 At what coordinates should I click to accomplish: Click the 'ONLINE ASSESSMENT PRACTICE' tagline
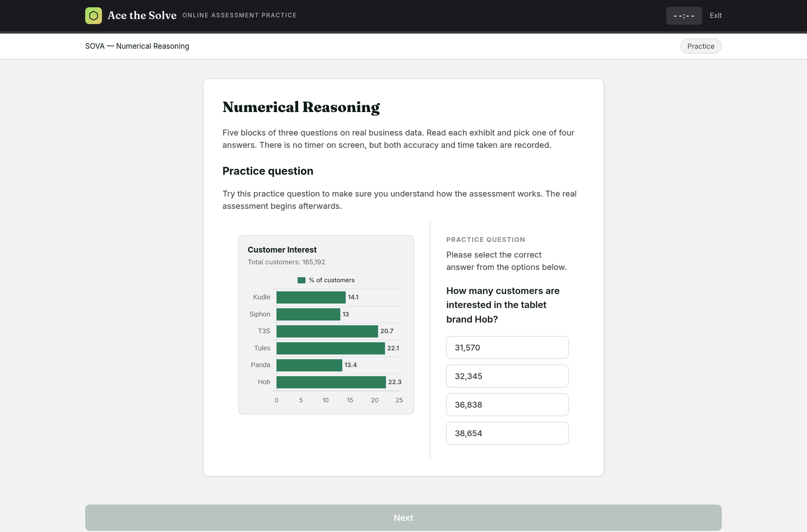(239, 16)
